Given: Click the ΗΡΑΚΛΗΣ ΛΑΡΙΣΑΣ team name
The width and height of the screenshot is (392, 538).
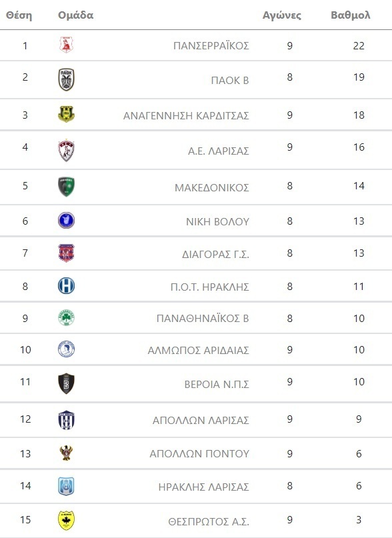Looking at the screenshot, I should pos(203,487).
